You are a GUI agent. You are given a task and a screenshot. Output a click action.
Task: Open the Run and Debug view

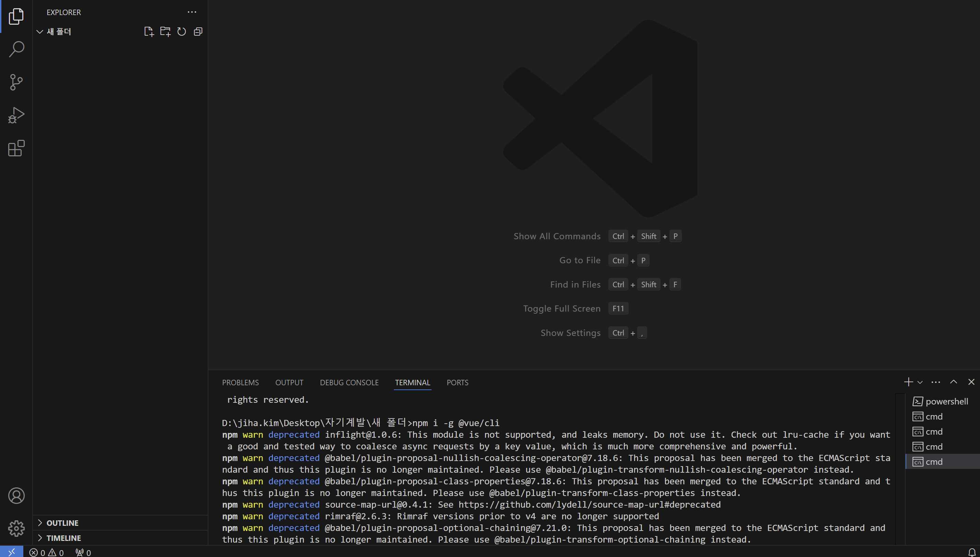(16, 115)
